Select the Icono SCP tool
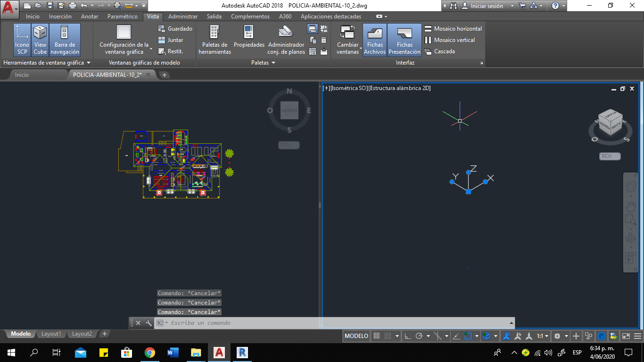The image size is (644, 362). [21, 40]
